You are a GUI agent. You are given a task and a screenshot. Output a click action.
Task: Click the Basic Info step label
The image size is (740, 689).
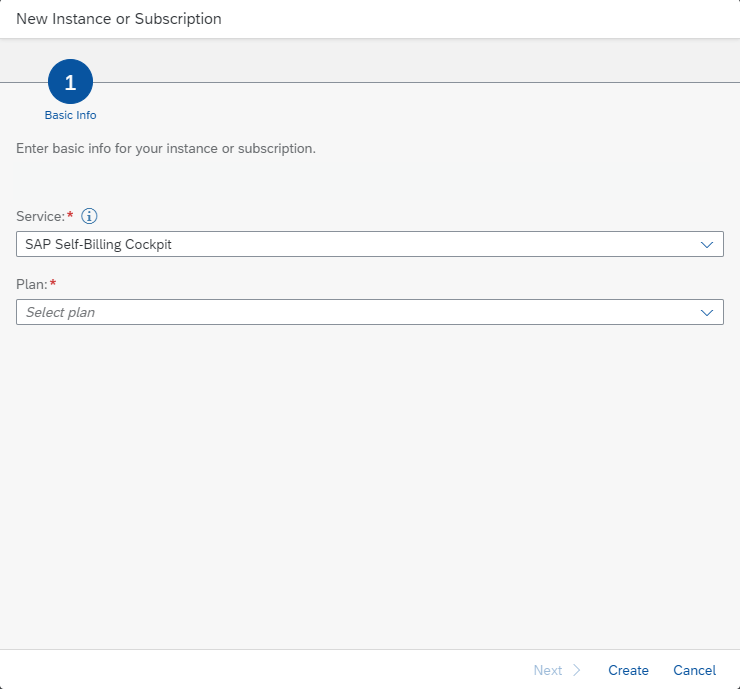pos(70,115)
